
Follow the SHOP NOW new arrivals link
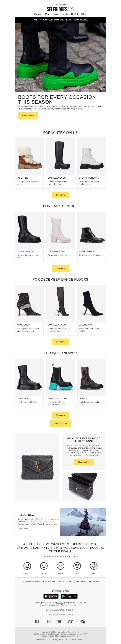pyautogui.click(x=23, y=529)
